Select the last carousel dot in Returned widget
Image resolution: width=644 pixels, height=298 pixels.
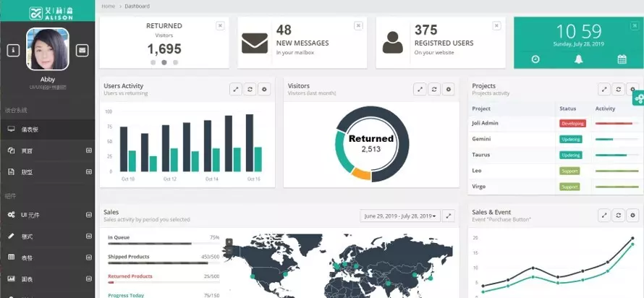(x=176, y=63)
